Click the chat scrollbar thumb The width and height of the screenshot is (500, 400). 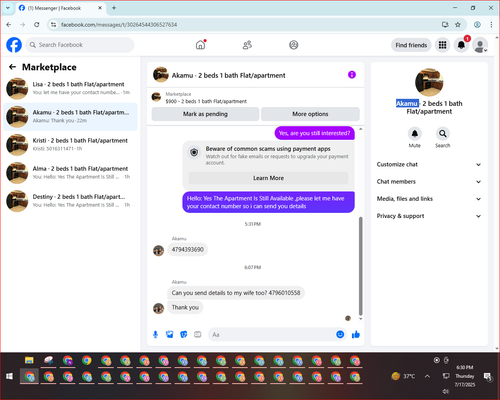click(x=360, y=266)
